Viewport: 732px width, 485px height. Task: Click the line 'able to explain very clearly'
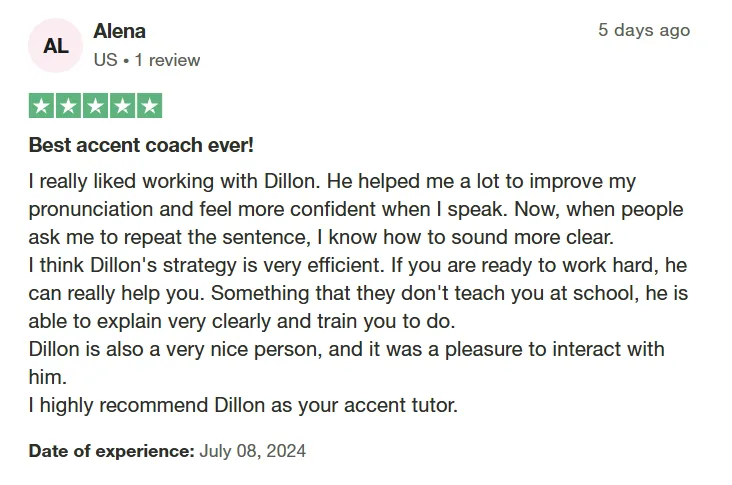(242, 321)
